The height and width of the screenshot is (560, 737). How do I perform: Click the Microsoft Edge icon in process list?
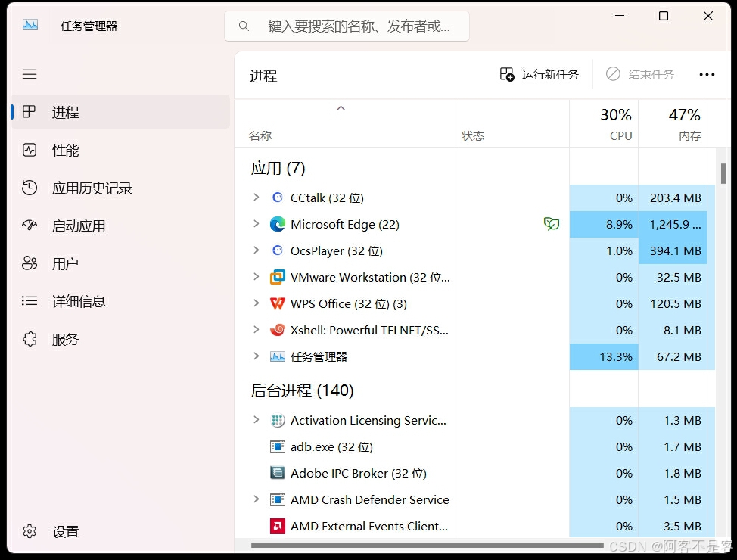coord(277,224)
